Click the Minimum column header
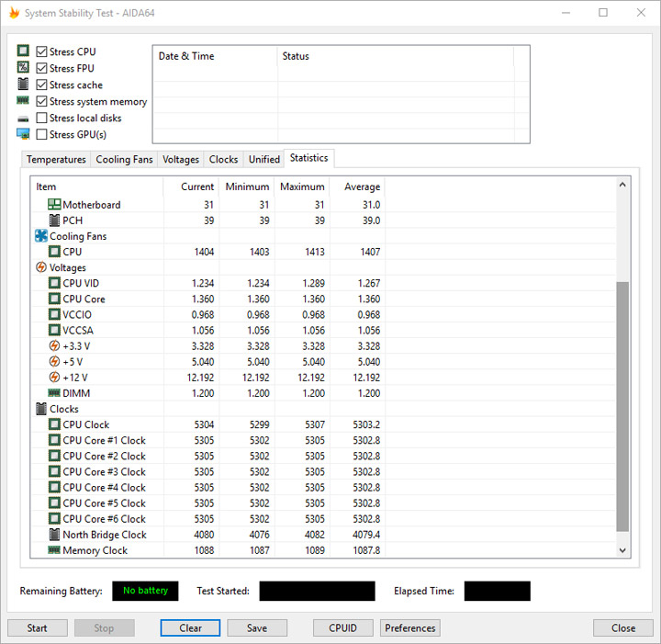Viewport: 661px width, 644px height. (x=247, y=186)
